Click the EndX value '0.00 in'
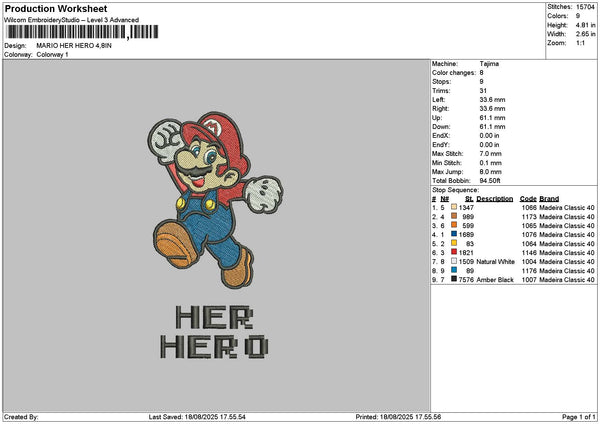Image resolution: width=600 pixels, height=424 pixels. [489, 136]
